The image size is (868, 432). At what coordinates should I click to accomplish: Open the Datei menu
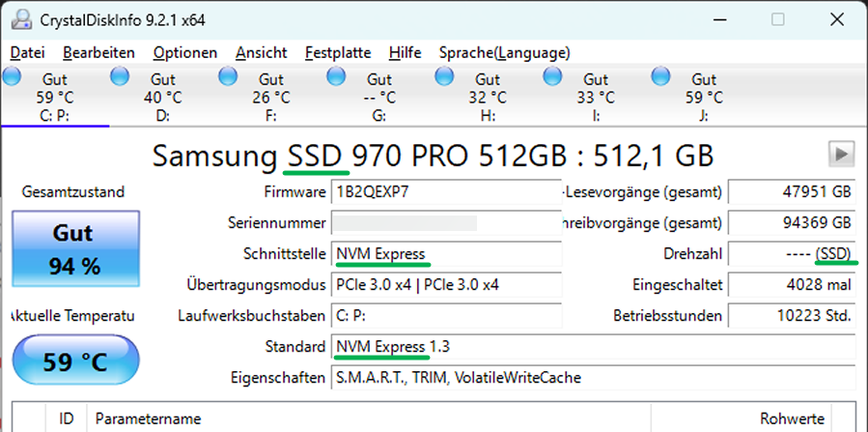tap(28, 53)
